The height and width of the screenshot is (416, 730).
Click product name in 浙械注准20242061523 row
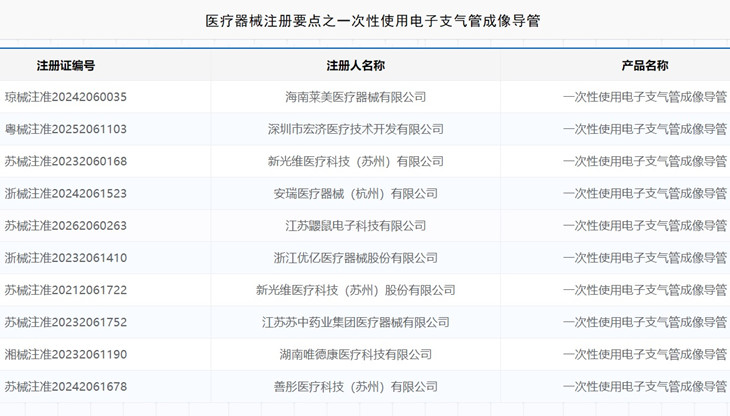pos(645,194)
